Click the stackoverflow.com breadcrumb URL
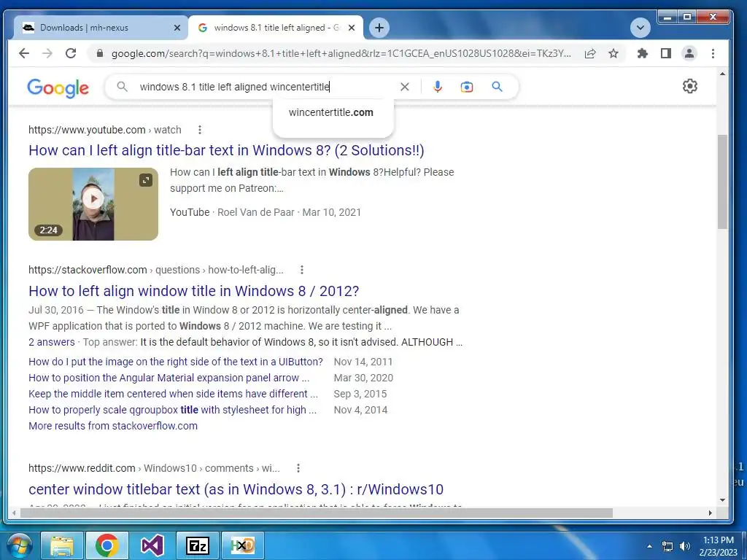Image resolution: width=747 pixels, height=560 pixels. [x=156, y=270]
